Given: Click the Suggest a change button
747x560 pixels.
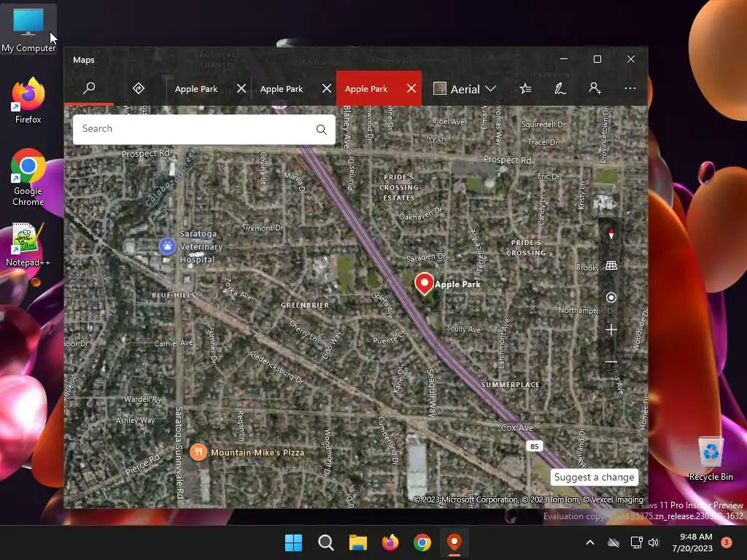Looking at the screenshot, I should [594, 477].
